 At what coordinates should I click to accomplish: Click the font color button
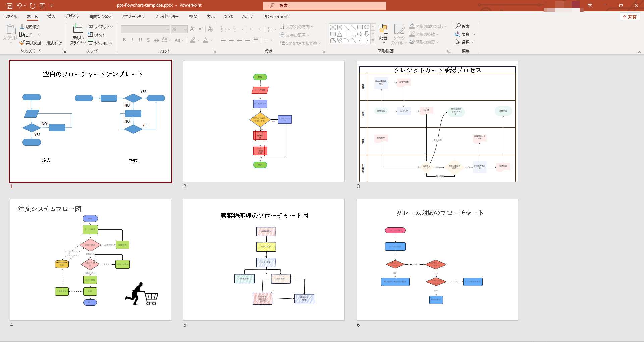pos(206,40)
